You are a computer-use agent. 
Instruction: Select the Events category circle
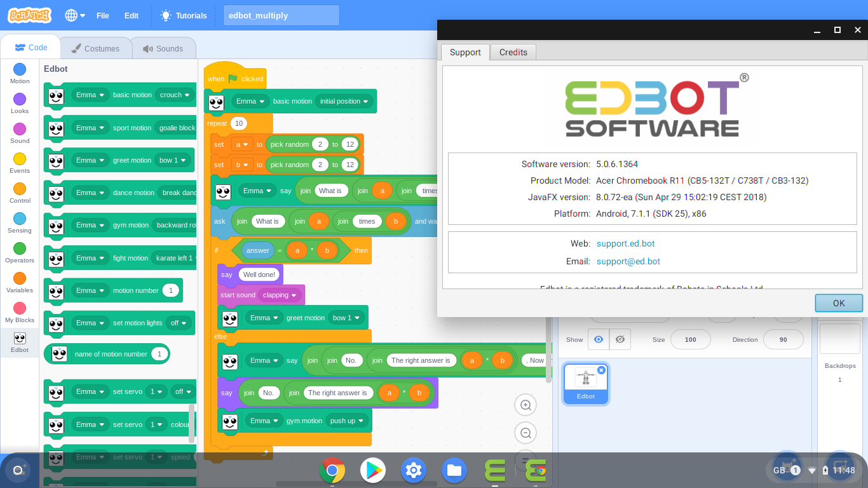pos(20,158)
